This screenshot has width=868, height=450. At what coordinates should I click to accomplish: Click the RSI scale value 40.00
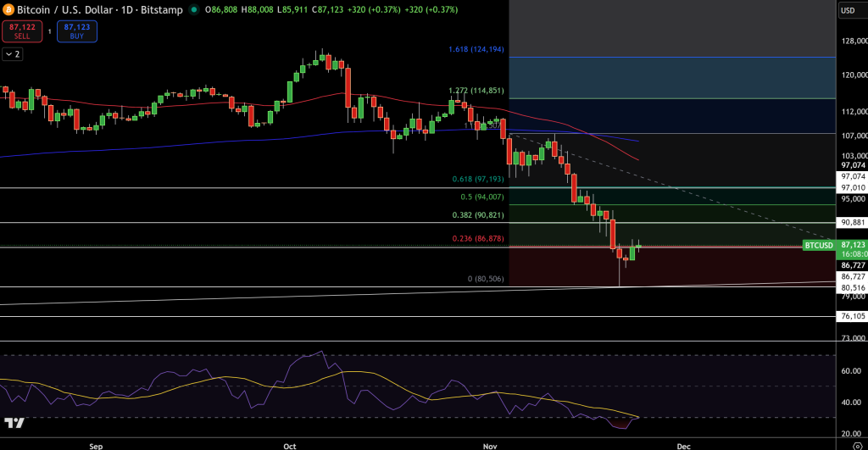851,403
